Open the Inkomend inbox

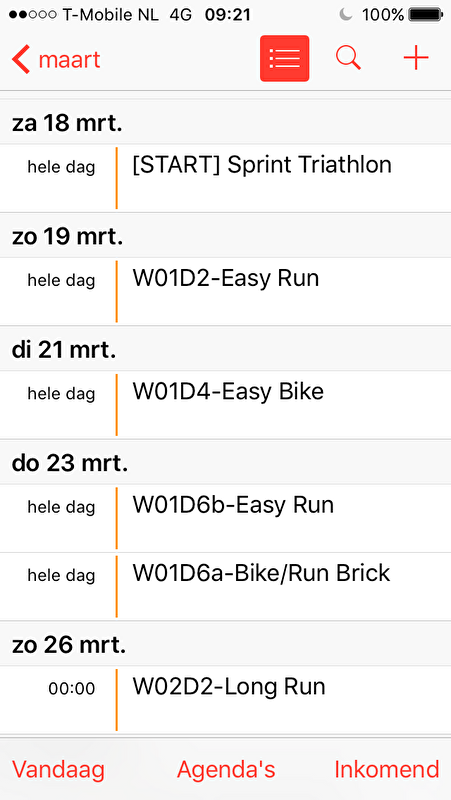pos(387,769)
